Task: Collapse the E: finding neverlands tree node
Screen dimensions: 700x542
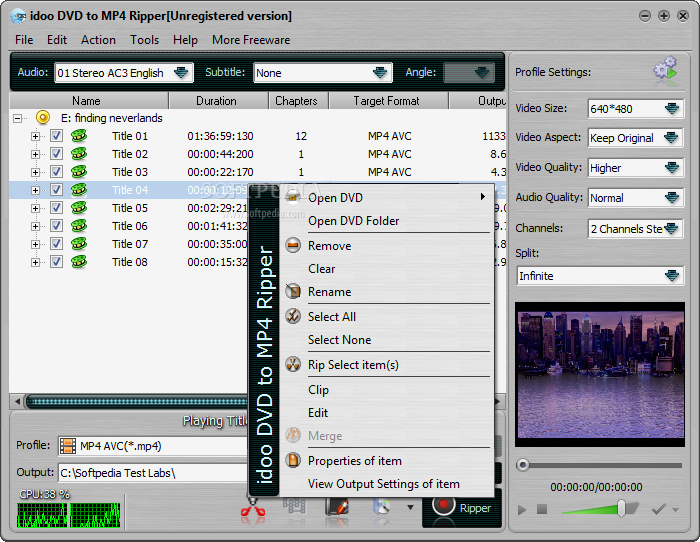Action: tap(17, 118)
